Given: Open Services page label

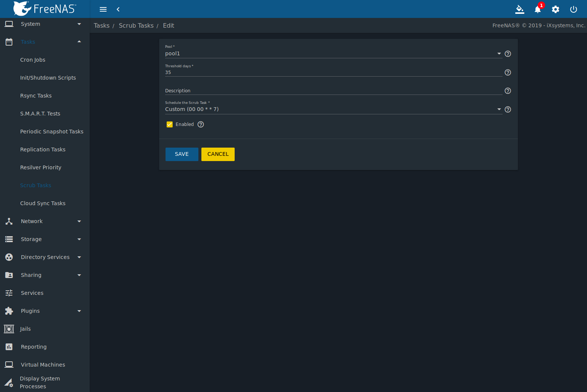Looking at the screenshot, I should (32, 293).
